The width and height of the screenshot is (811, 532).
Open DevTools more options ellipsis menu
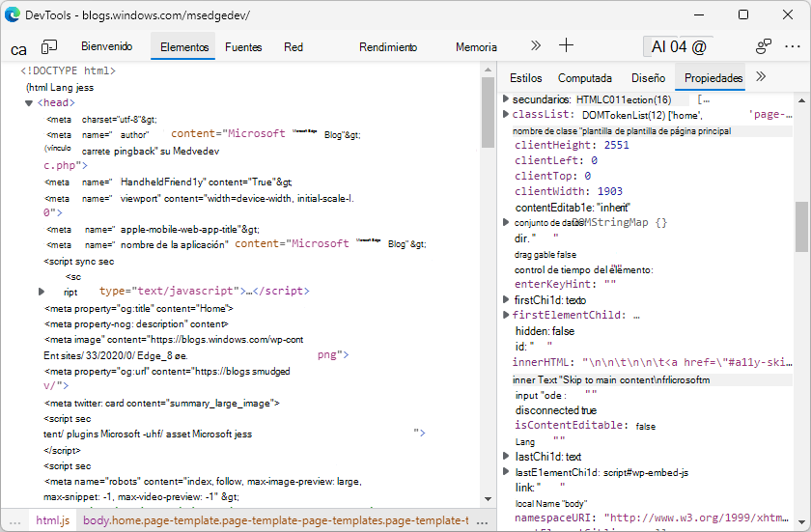pos(792,46)
